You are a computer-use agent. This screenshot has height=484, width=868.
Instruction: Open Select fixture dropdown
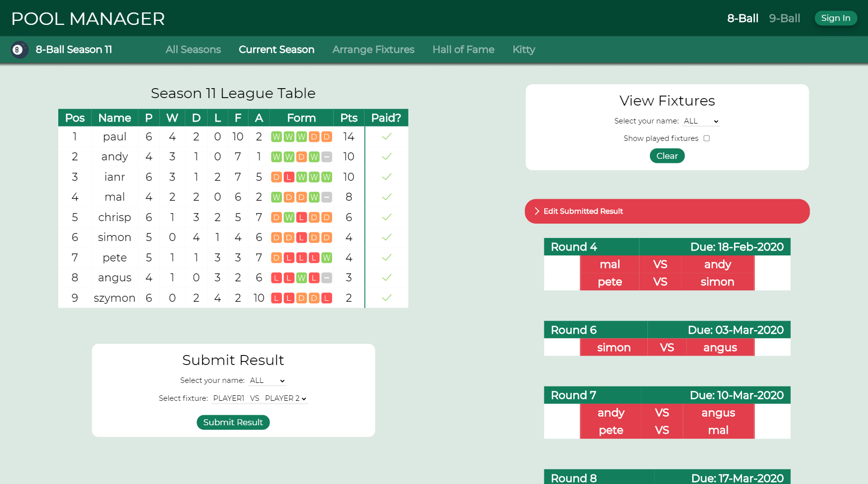point(260,398)
